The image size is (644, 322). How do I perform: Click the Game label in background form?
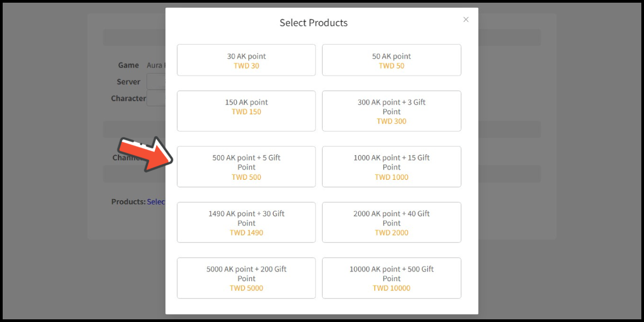point(128,65)
